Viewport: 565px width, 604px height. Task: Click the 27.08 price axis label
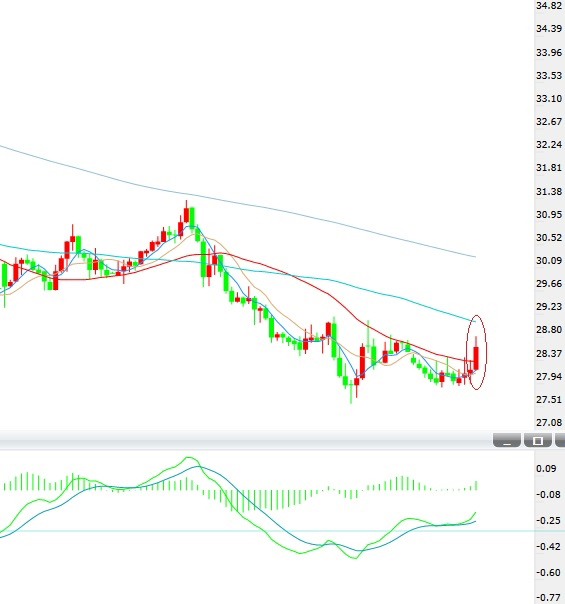click(x=549, y=423)
